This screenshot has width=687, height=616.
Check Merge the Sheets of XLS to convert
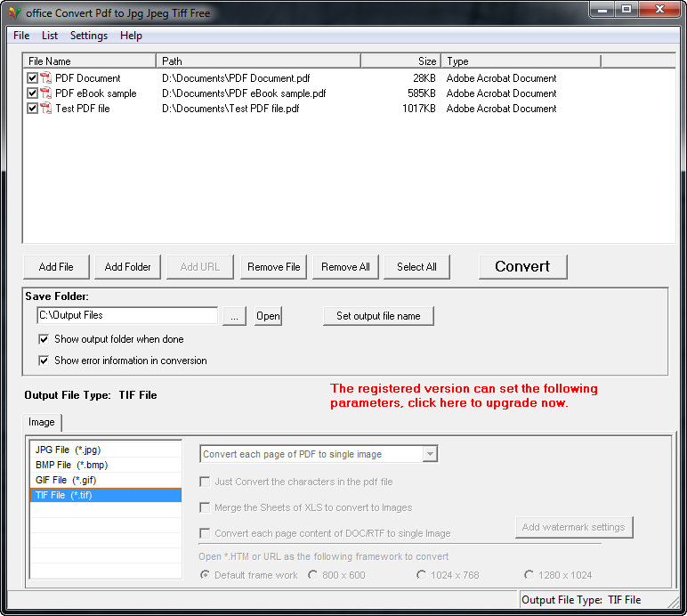pos(204,507)
